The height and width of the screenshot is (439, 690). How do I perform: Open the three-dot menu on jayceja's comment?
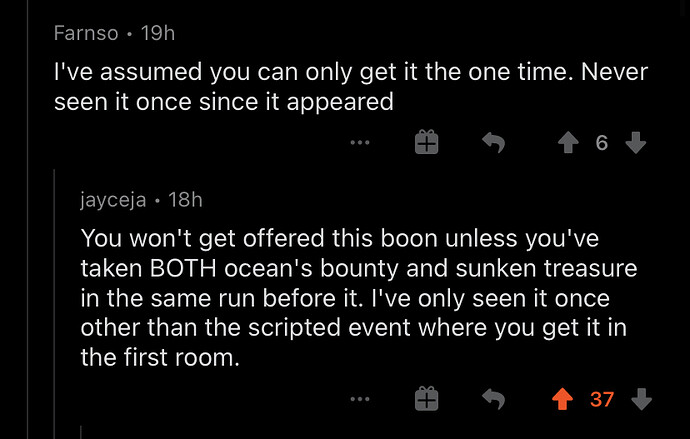360,400
